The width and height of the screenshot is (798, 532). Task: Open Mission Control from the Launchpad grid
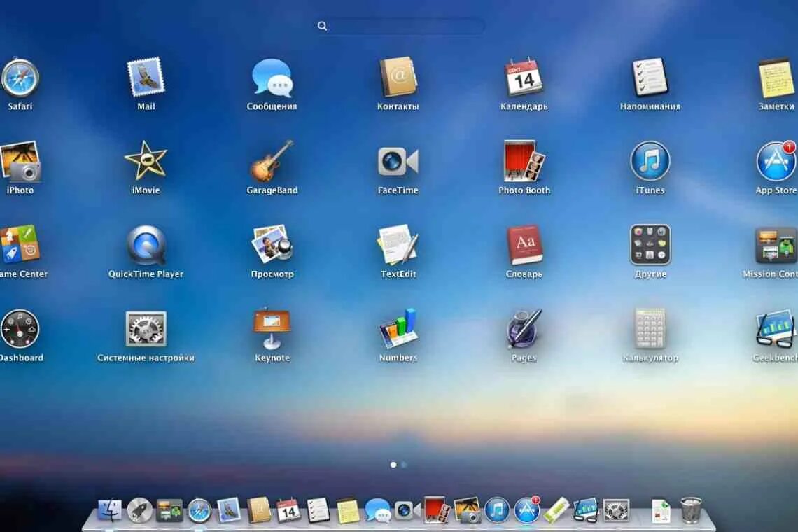[x=776, y=246]
